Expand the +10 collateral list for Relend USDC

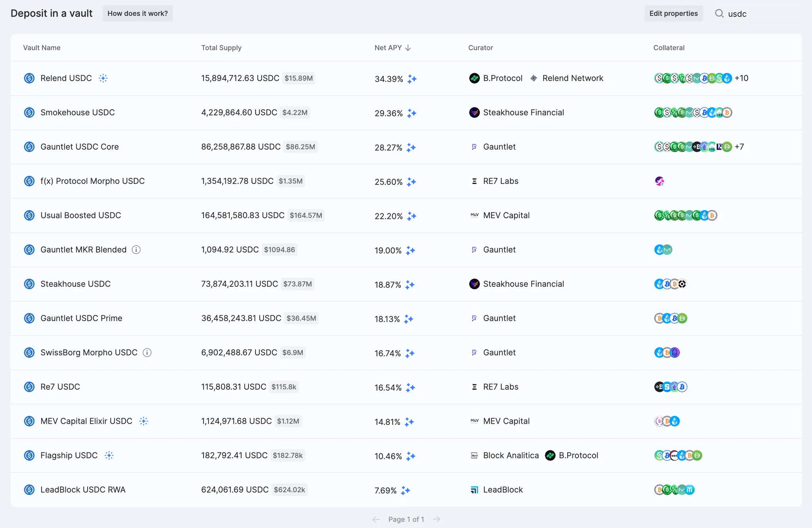pos(741,78)
